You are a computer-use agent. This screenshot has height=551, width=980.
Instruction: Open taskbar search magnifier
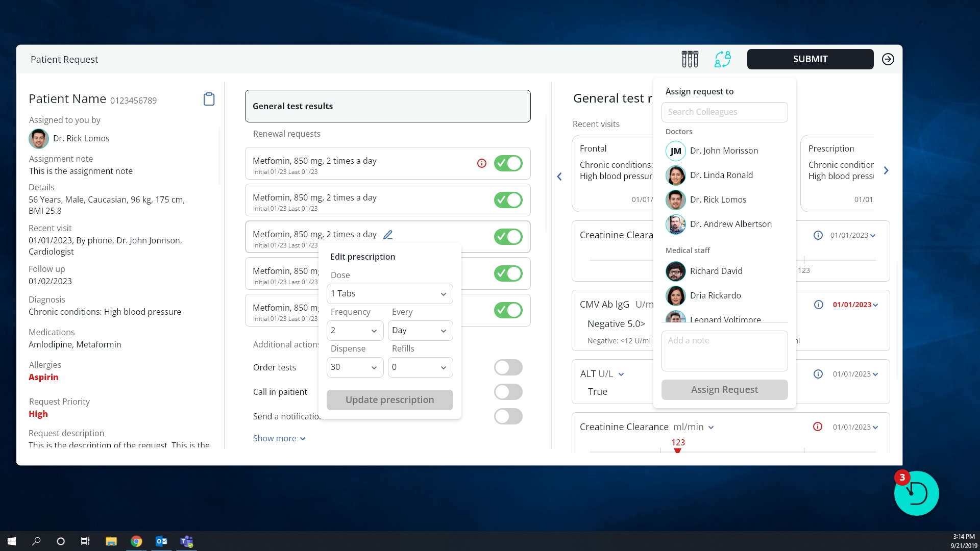pos(36,541)
